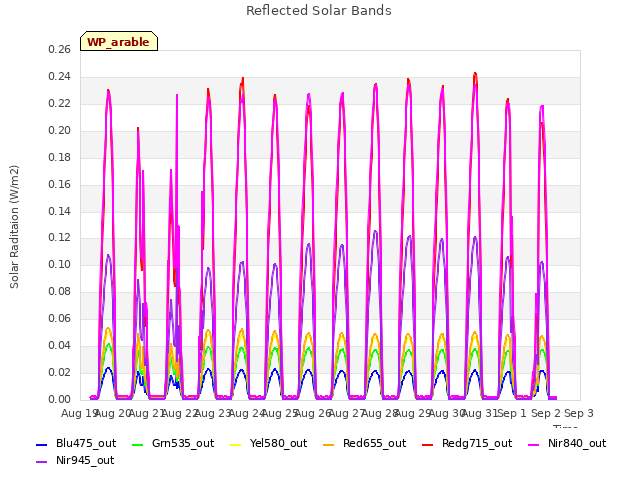Click the Nir840_out legend color swatch
Viewport: 640px width, 480px height.
(x=534, y=444)
